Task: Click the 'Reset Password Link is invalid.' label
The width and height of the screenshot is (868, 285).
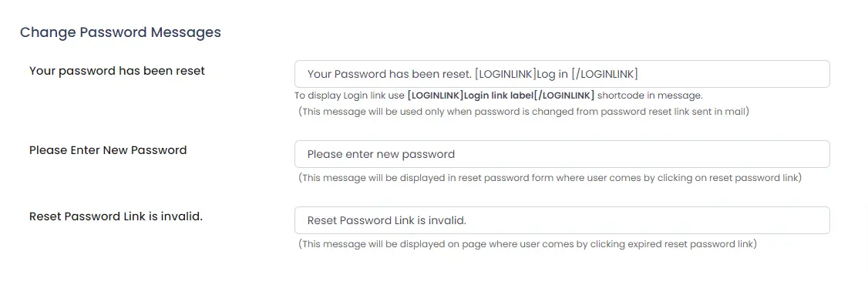Action: point(116,216)
